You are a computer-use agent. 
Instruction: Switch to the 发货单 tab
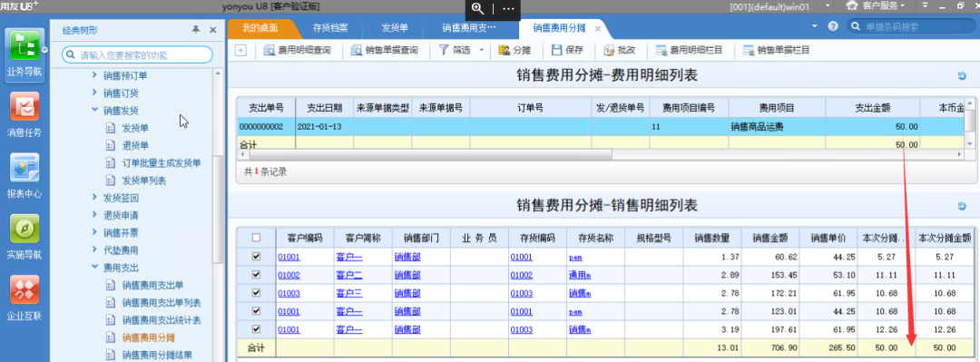coord(395,28)
